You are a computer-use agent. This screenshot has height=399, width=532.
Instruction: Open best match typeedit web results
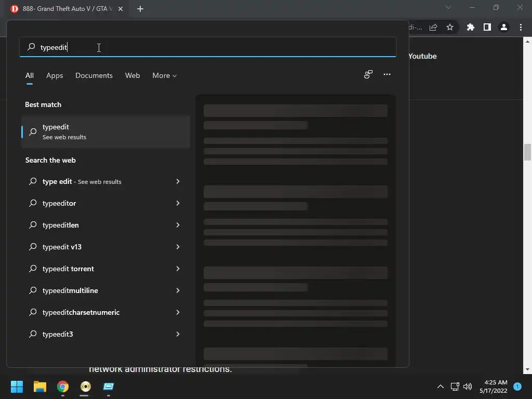[x=105, y=131]
